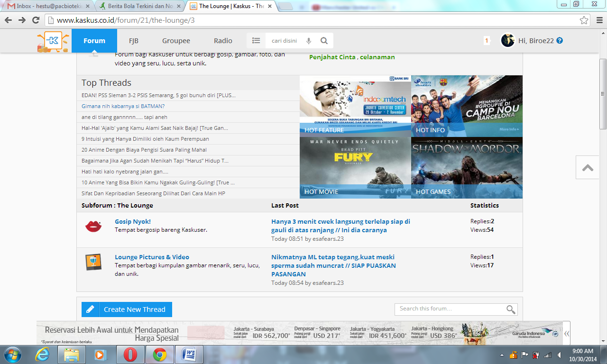The image size is (607, 364).
Task: Click the Gosip Nyok lips icon
Action: click(93, 226)
